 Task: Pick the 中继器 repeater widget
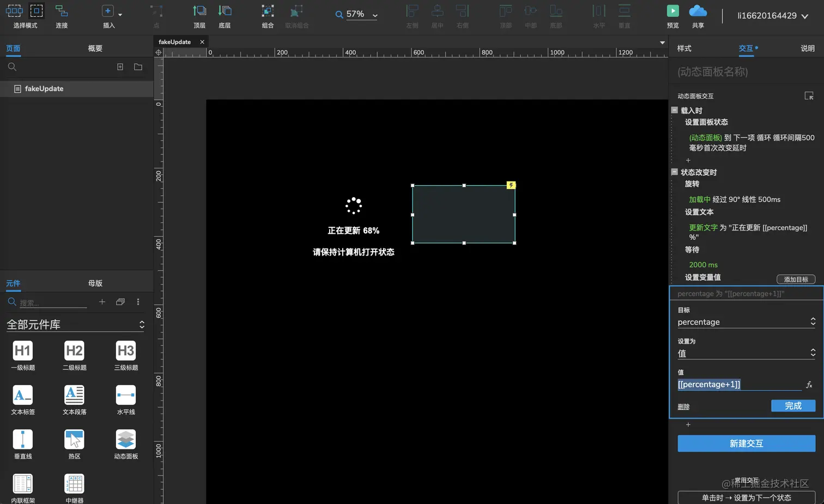click(74, 488)
